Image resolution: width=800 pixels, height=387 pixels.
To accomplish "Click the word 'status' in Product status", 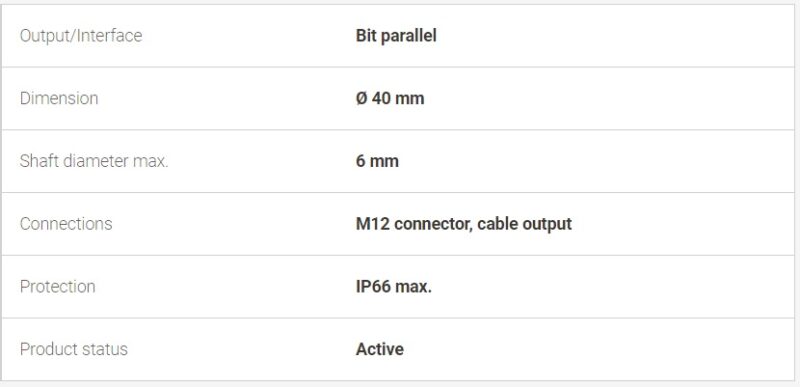I will (x=106, y=349).
